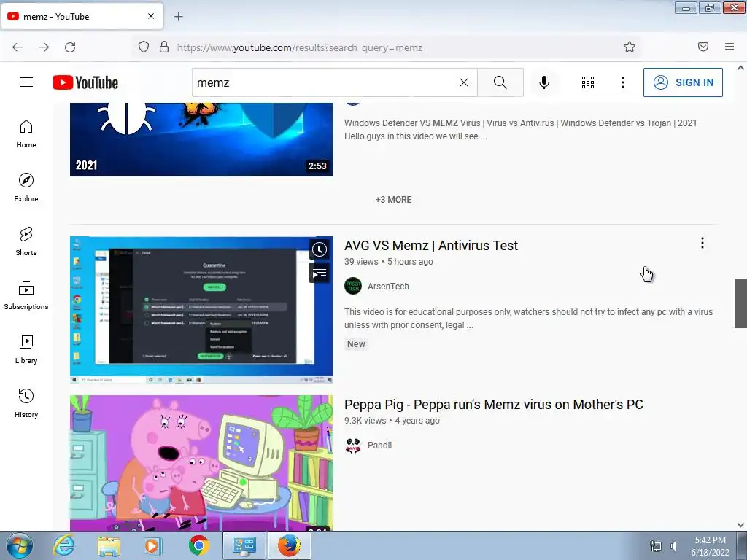The height and width of the screenshot is (560, 747).
Task: Open the AVG VS Memz video title
Action: [430, 245]
